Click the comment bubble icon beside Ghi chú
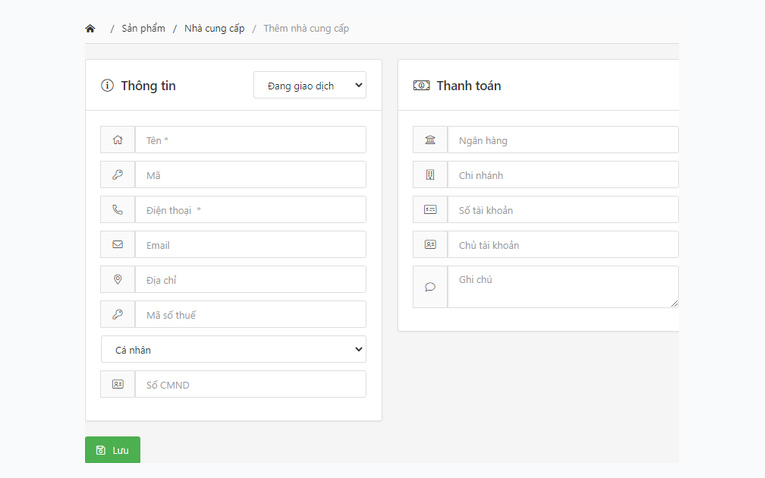 430,287
